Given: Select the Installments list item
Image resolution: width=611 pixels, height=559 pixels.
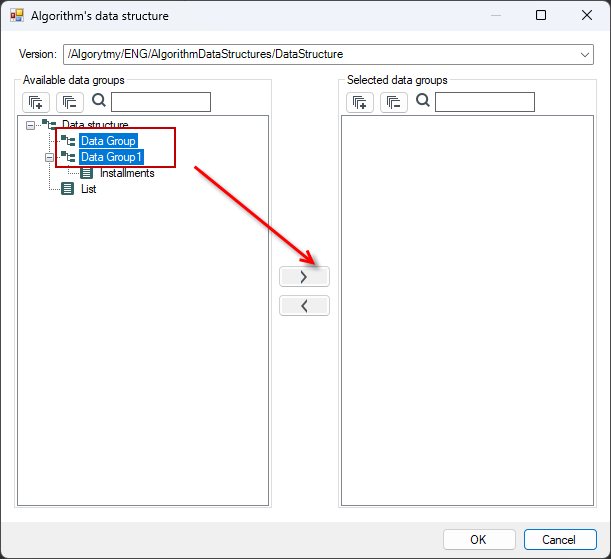Looking at the screenshot, I should coord(127,173).
